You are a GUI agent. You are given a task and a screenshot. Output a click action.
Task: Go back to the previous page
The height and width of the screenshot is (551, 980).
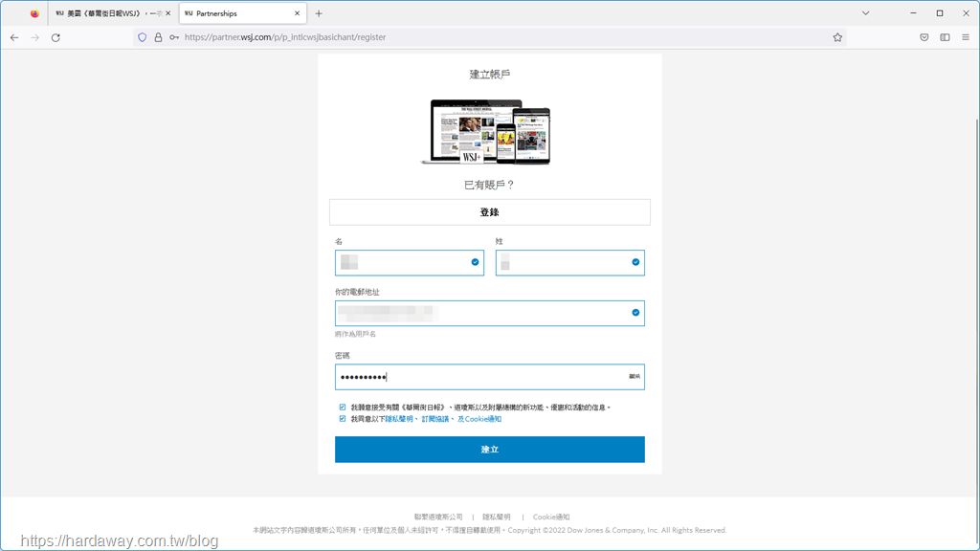tap(14, 37)
